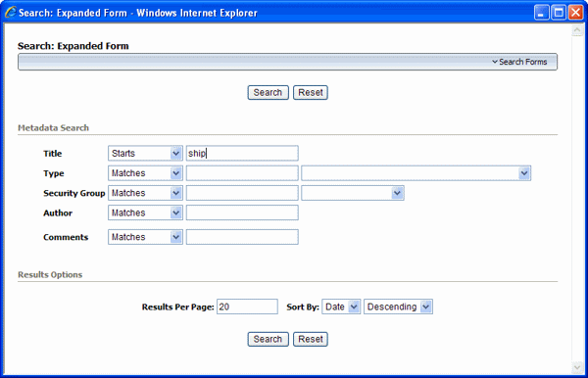
Task: Open the Author Matches operator dropdown
Action: pyautogui.click(x=145, y=213)
